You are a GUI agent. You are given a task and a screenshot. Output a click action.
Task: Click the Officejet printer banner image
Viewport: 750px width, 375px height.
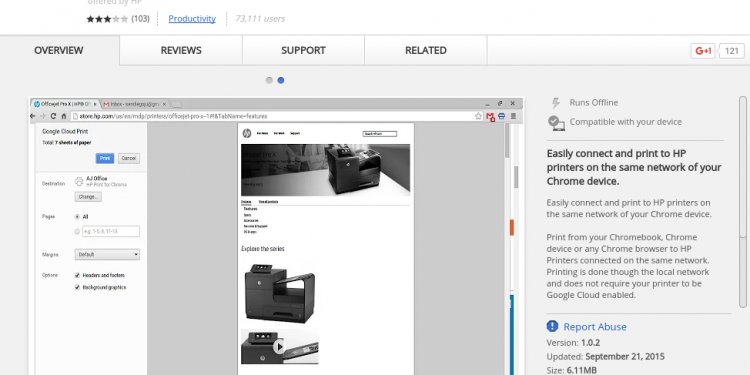tap(325, 169)
